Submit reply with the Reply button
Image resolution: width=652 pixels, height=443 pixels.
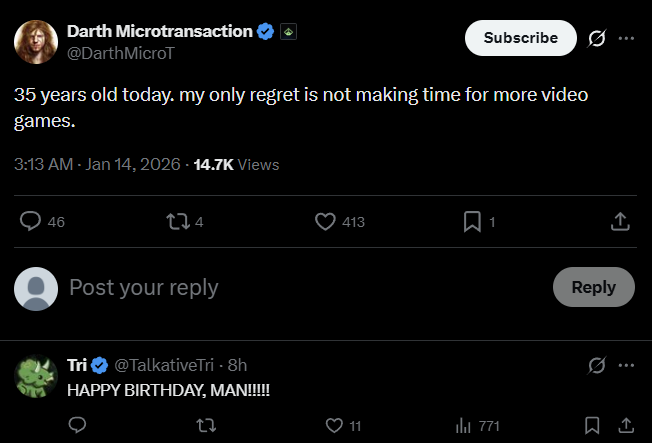coord(593,287)
